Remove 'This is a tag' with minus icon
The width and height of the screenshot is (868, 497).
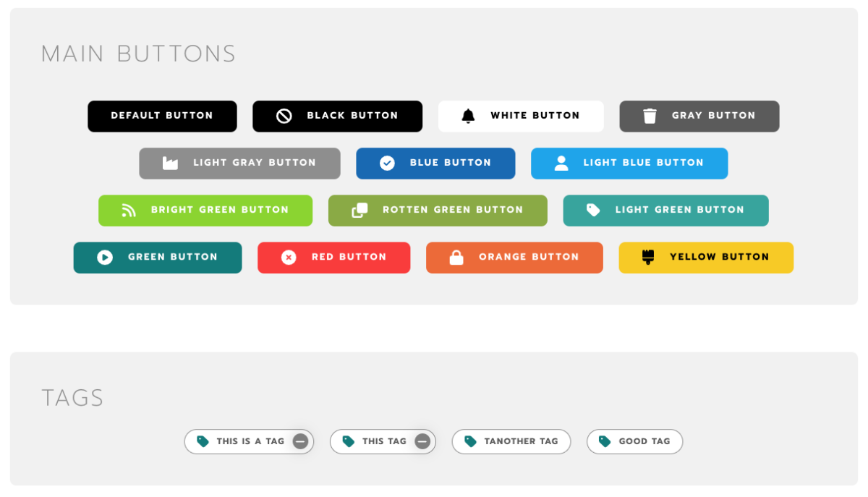[x=300, y=441]
